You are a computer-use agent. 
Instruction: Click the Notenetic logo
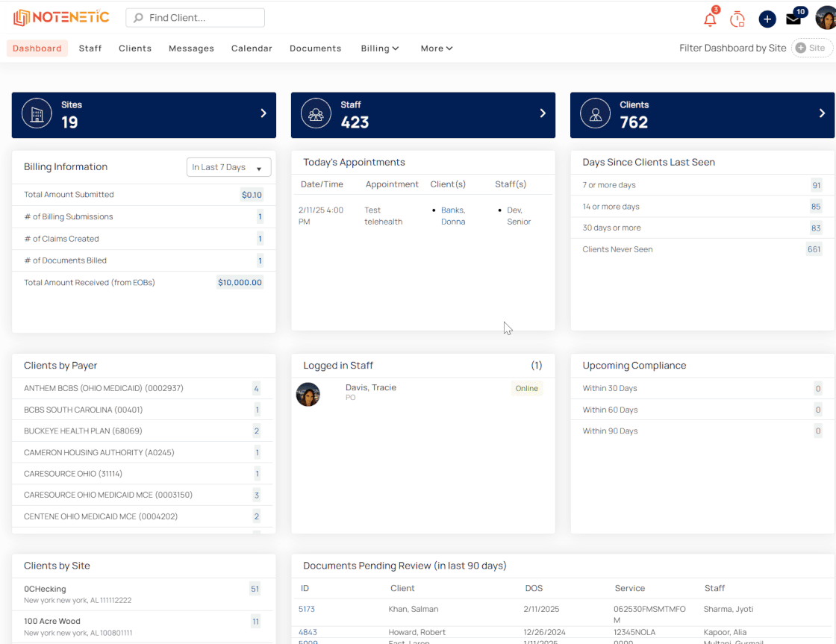pos(61,18)
